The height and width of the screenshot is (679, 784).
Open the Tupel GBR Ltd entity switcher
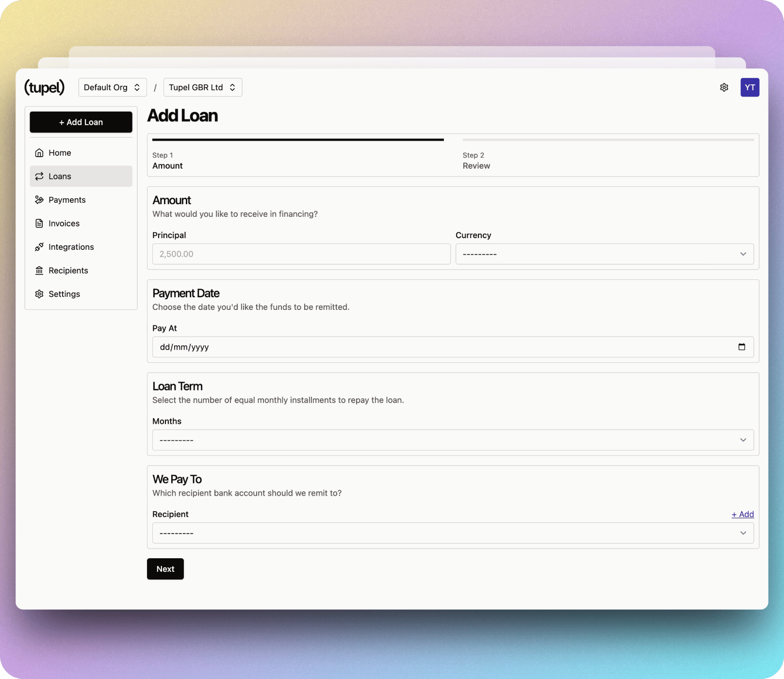click(x=202, y=87)
